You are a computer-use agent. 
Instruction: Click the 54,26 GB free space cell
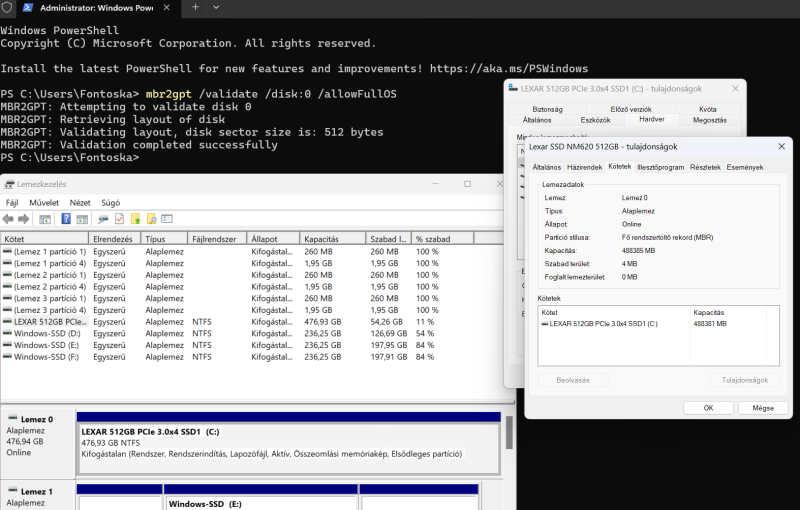[x=386, y=322]
